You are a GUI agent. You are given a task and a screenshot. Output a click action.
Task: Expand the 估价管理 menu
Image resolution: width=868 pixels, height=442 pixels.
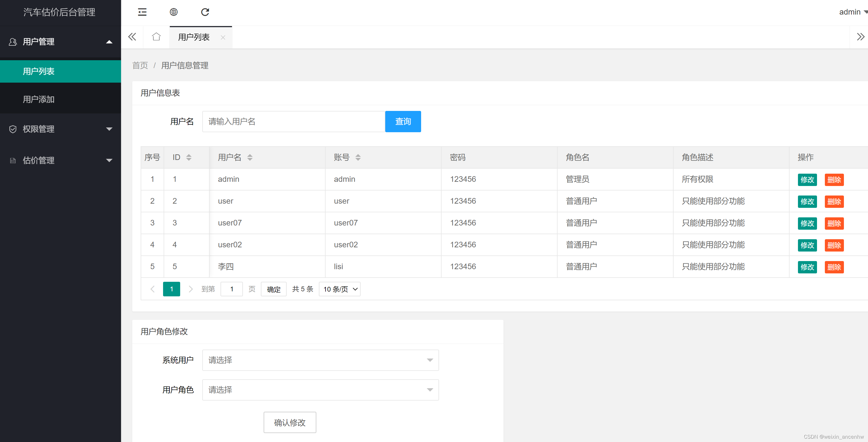point(109,160)
